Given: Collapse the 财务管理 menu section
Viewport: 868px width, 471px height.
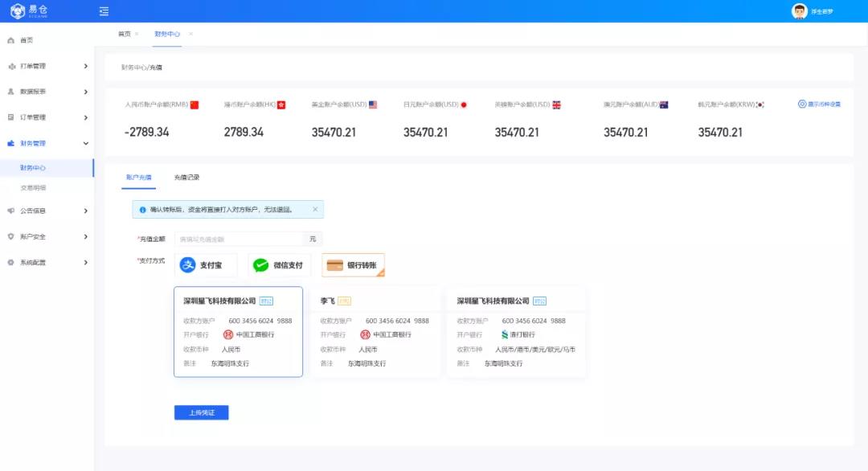Looking at the screenshot, I should tap(84, 143).
